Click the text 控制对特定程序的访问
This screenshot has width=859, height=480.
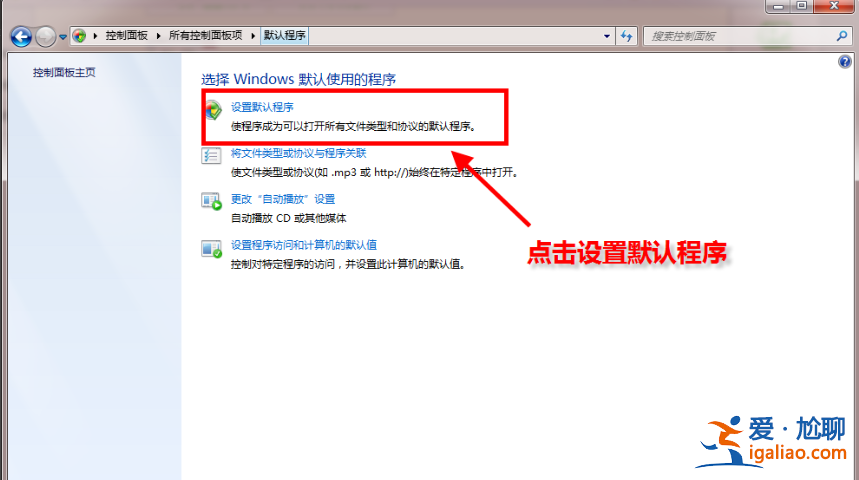coord(283,265)
